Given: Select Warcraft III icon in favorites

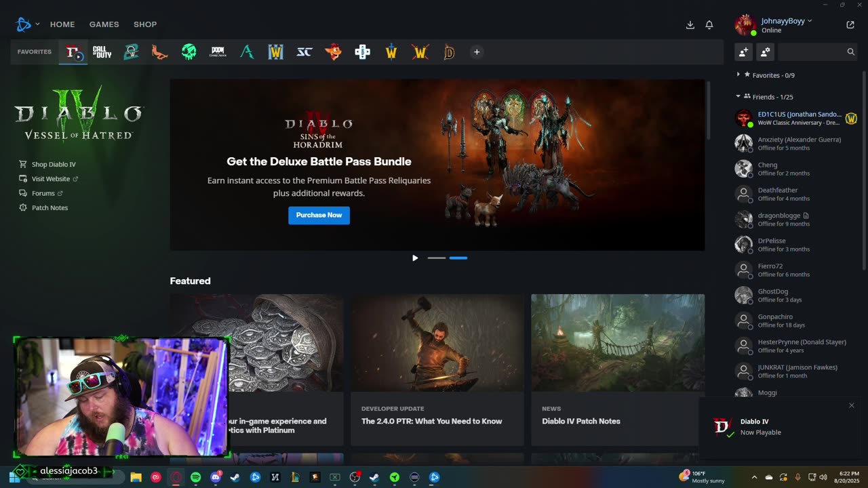Looking at the screenshot, I should click(x=275, y=52).
